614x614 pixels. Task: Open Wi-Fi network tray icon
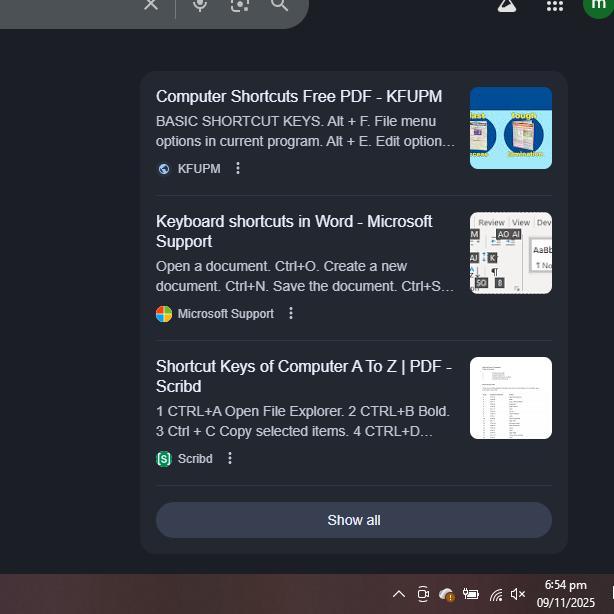point(496,595)
